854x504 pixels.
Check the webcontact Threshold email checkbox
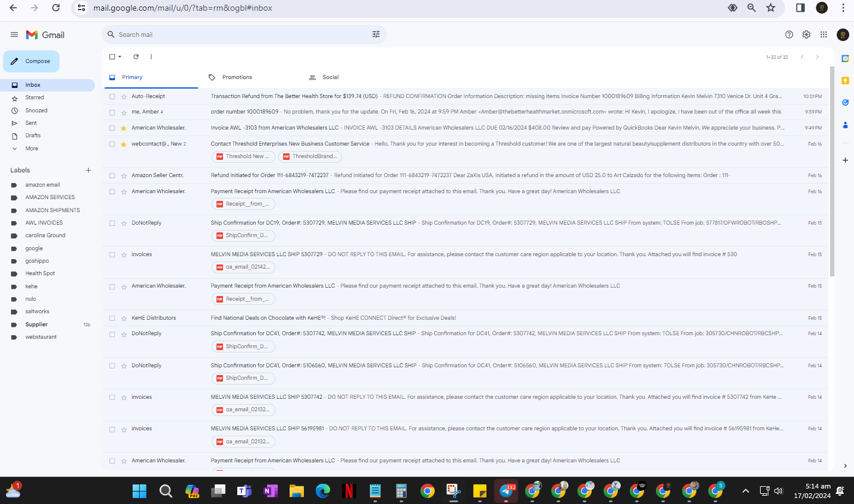[x=112, y=144]
